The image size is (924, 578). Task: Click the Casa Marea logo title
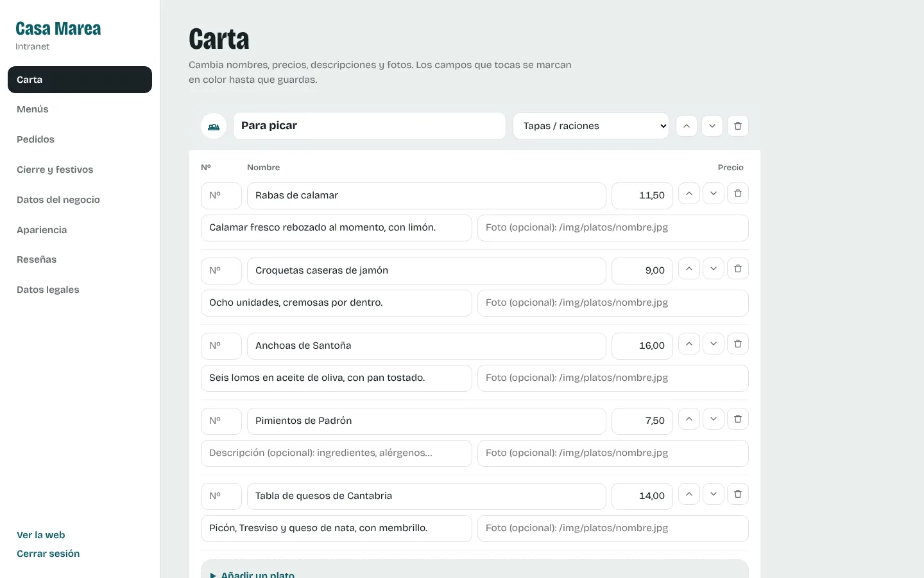coord(58,29)
